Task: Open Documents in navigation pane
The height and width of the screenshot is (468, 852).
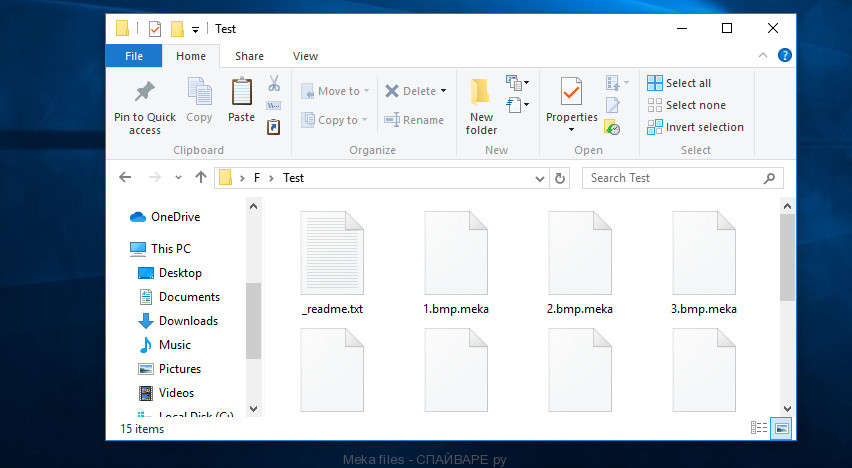Action: 179,296
